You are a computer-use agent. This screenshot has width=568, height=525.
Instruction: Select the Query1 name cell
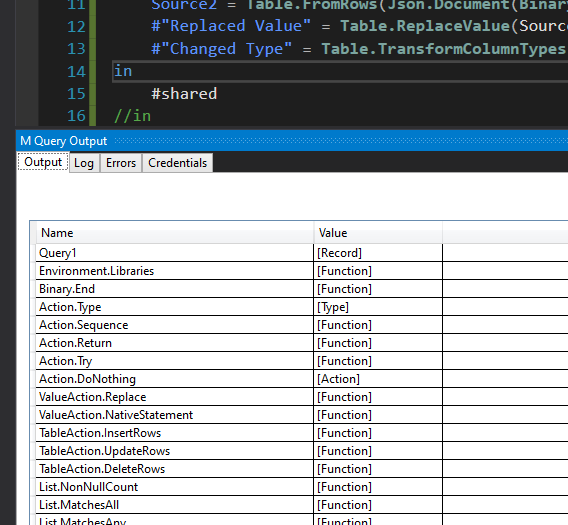click(x=175, y=253)
